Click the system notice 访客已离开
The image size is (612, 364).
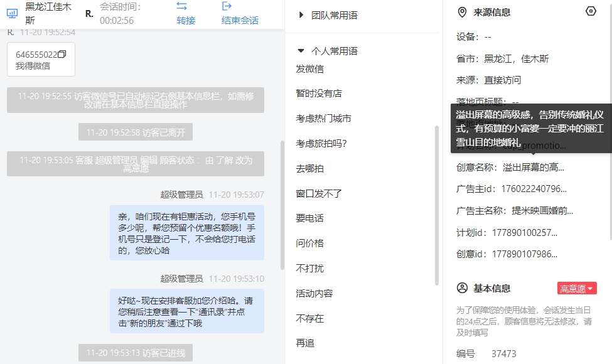pyautogui.click(x=136, y=132)
